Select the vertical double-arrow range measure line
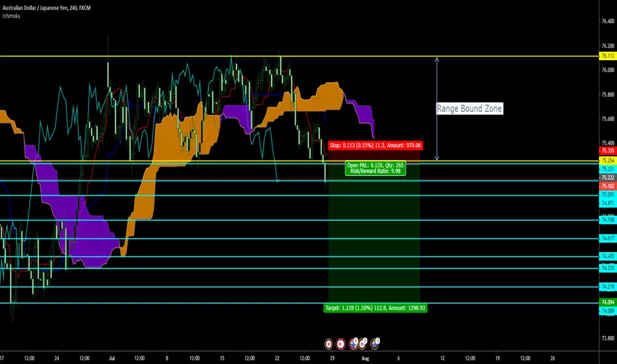The width and height of the screenshot is (617, 364). coord(437,109)
